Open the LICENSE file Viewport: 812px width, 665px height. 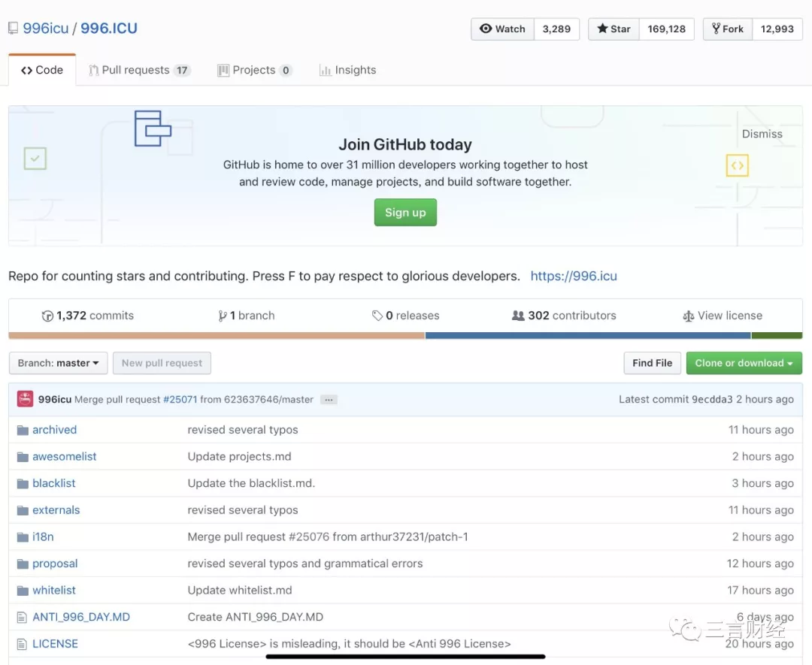(x=55, y=644)
